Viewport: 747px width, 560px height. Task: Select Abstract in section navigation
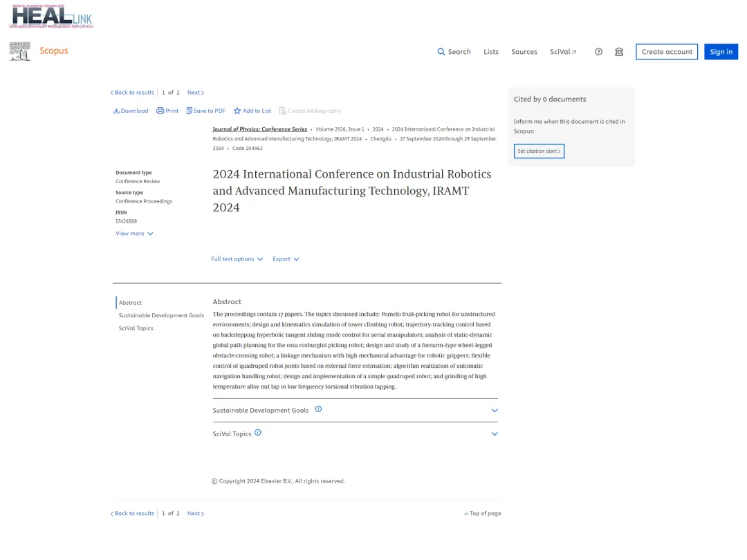130,303
